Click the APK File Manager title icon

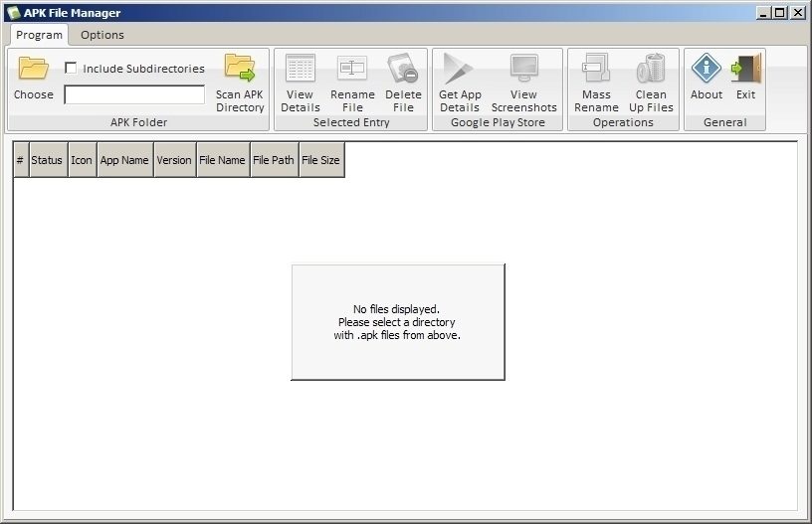[13, 12]
